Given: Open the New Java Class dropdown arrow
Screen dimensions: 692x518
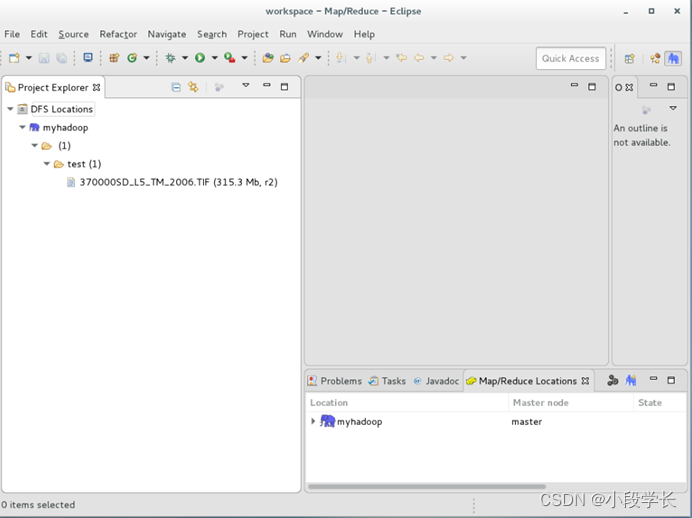Looking at the screenshot, I should point(146,58).
